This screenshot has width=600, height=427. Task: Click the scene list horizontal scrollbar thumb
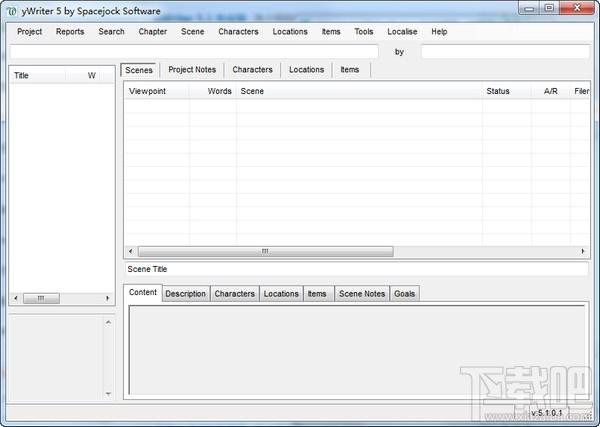pos(266,251)
